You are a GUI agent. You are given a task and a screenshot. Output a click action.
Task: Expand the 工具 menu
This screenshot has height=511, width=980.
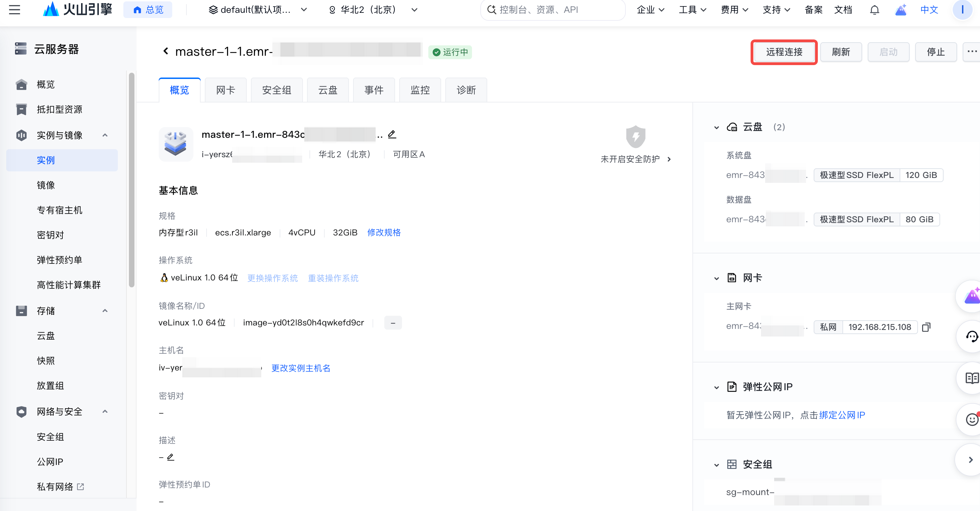coord(692,9)
